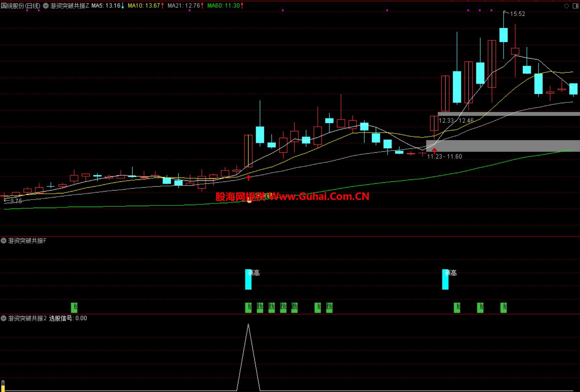Click the yellow marker at bottom-left corner
The height and width of the screenshot is (392, 580).
(3, 386)
